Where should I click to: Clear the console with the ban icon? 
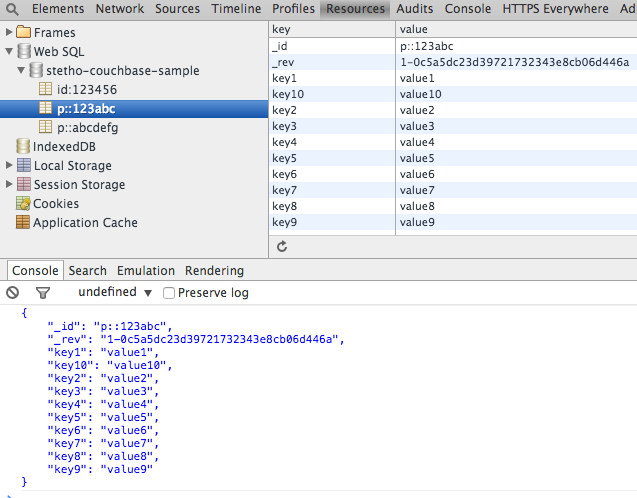[13, 292]
